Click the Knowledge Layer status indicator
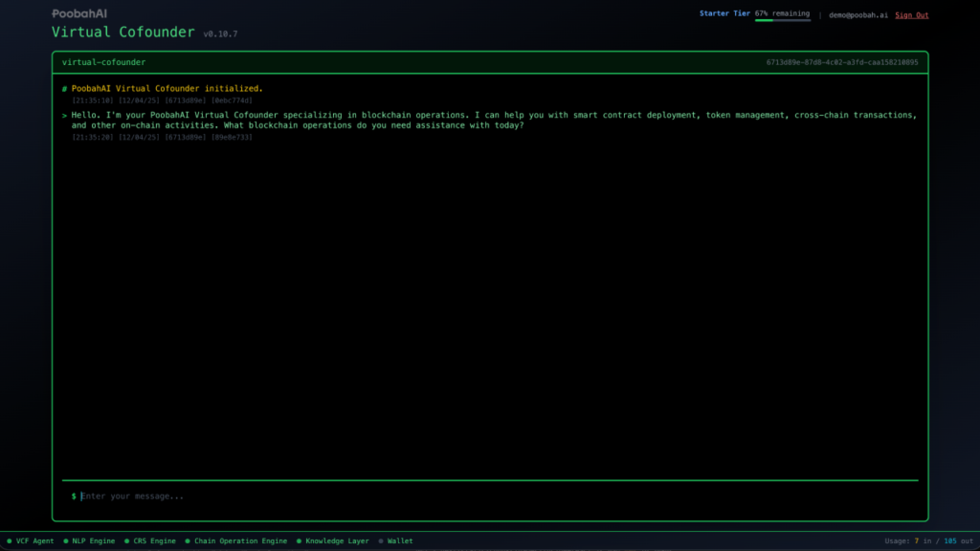 (x=332, y=541)
